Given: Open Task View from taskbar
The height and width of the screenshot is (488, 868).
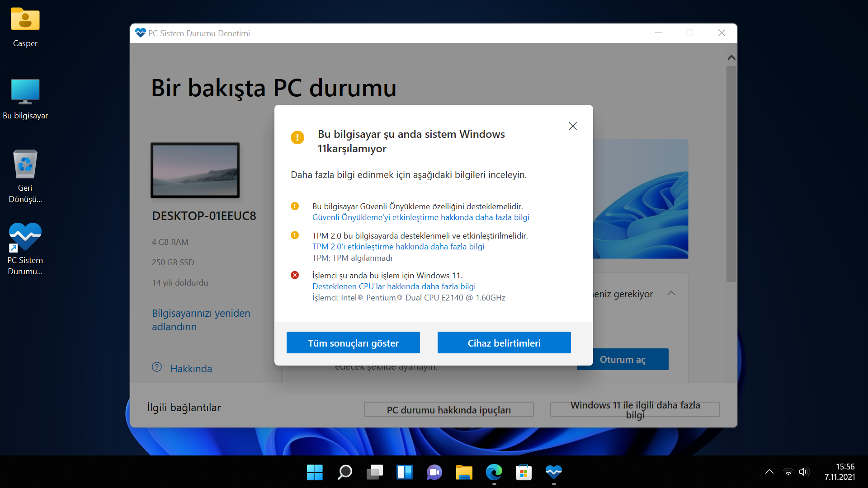Looking at the screenshot, I should 374,473.
